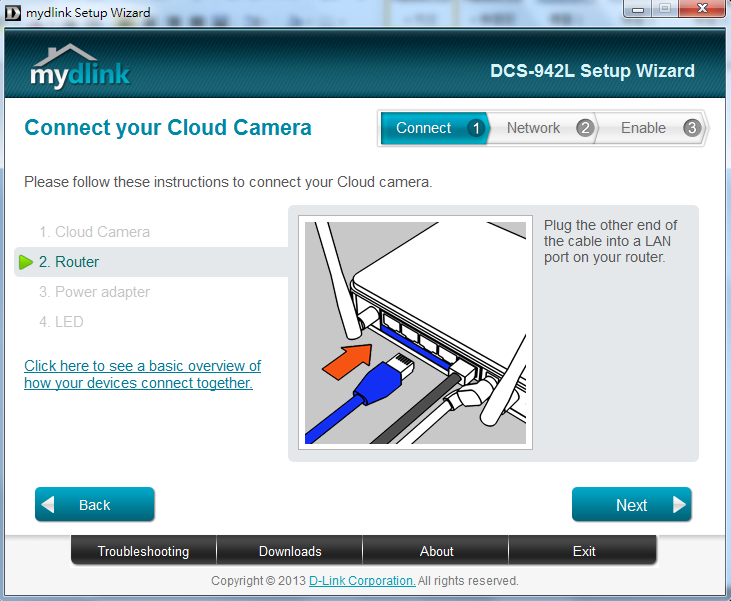The width and height of the screenshot is (731, 601).
Task: Click the D-Link title bar icon
Action: click(12, 12)
